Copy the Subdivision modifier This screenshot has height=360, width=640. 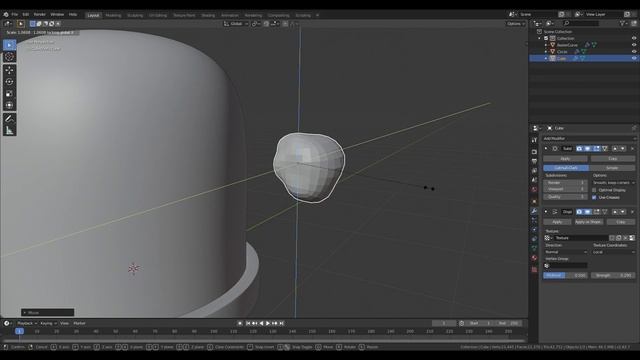[613, 158]
